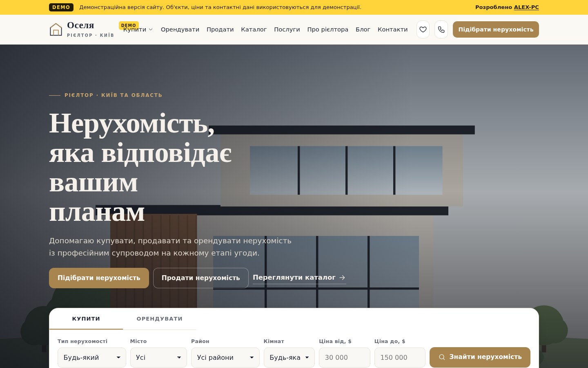Click the Знайти нерухомість search button
The height and width of the screenshot is (368, 588).
click(480, 357)
